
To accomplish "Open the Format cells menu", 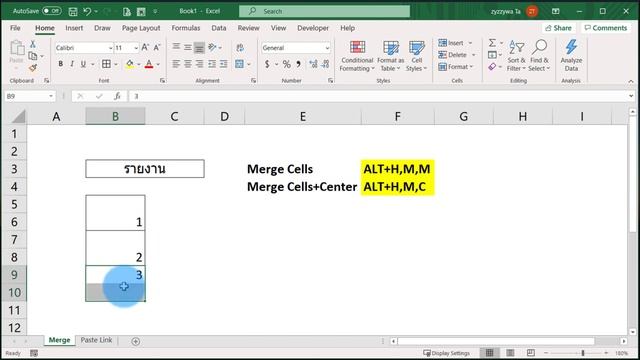I will pos(456,67).
